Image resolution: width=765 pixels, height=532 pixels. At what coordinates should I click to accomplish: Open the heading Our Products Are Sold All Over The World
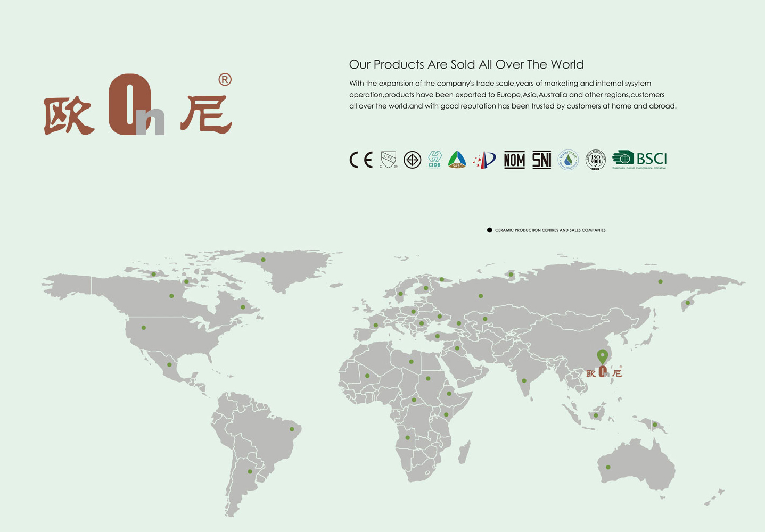point(466,64)
